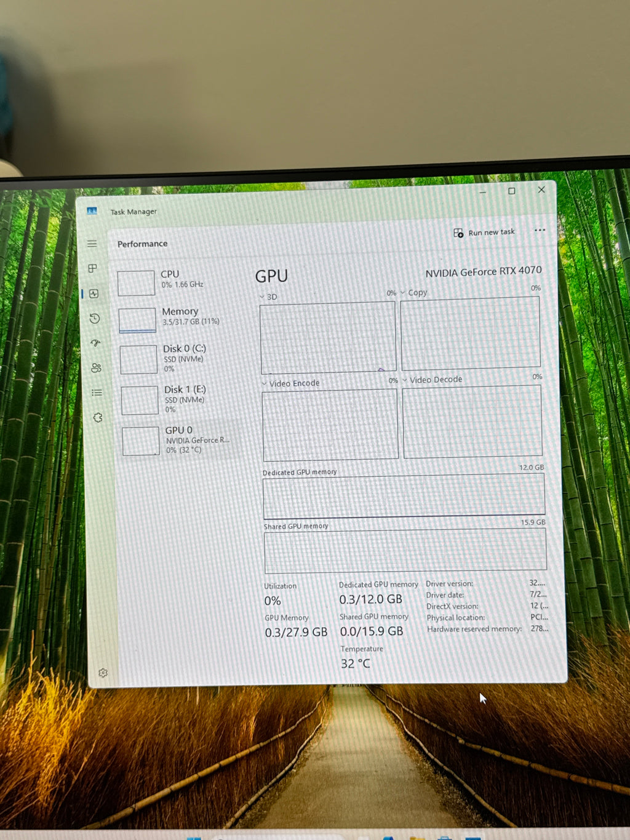Open the Video Encode engine dropdown
This screenshot has width=630, height=840.
tap(291, 383)
